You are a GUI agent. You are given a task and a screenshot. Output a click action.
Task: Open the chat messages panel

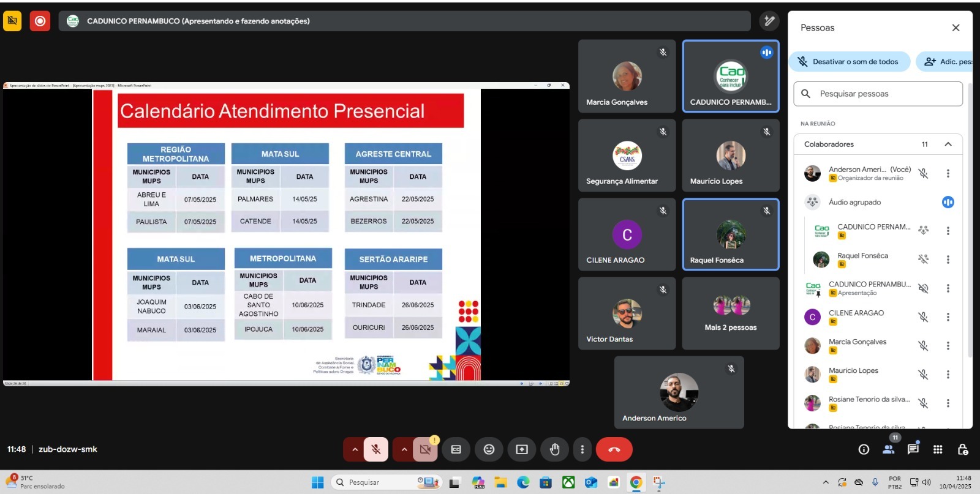point(913,449)
